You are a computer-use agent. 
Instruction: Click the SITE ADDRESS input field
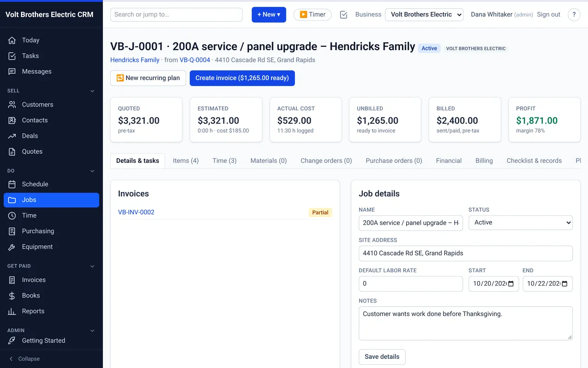pos(466,253)
